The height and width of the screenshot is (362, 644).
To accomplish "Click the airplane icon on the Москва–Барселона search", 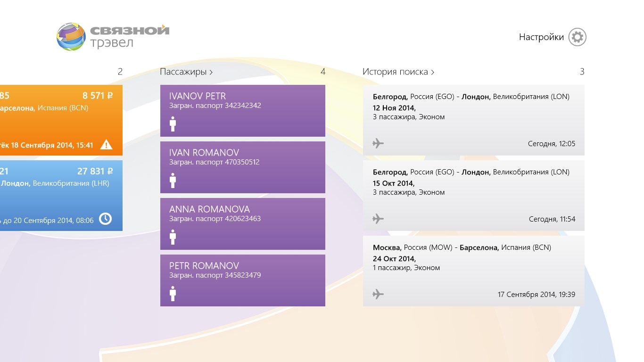I will click(x=378, y=294).
